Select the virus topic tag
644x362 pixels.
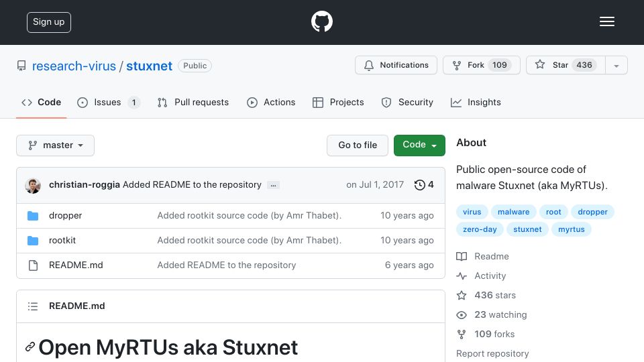pos(472,212)
